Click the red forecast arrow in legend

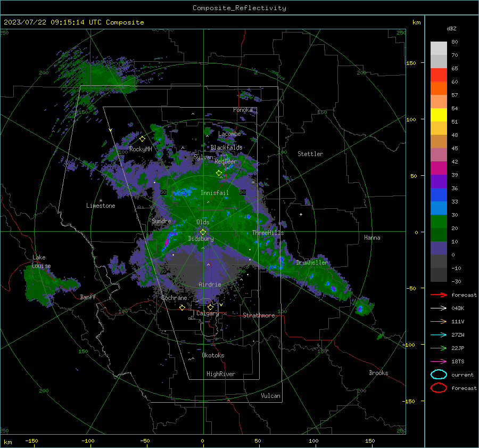[439, 295]
